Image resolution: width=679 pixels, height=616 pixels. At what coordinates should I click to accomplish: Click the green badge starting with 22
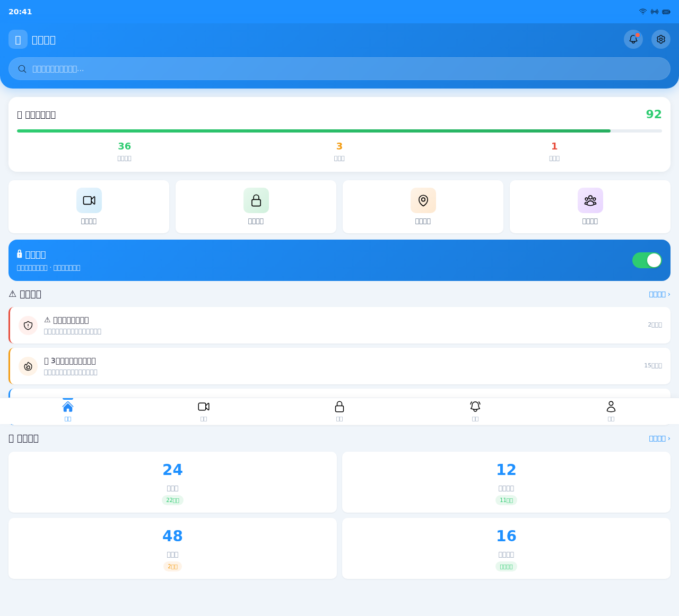pos(172,500)
